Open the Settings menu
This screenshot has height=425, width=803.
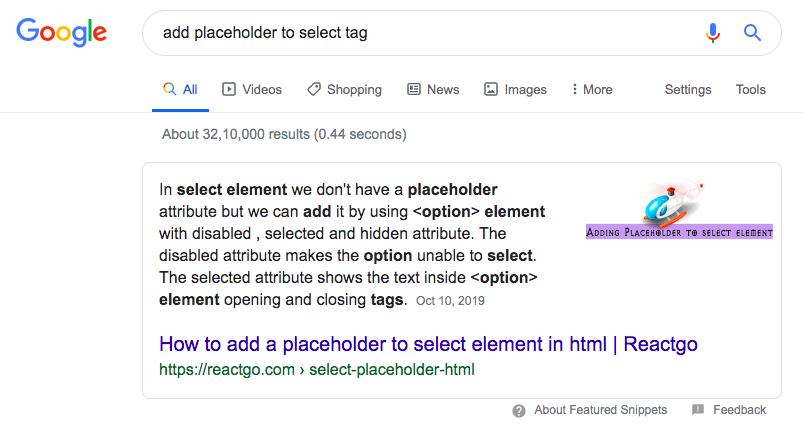coord(688,90)
